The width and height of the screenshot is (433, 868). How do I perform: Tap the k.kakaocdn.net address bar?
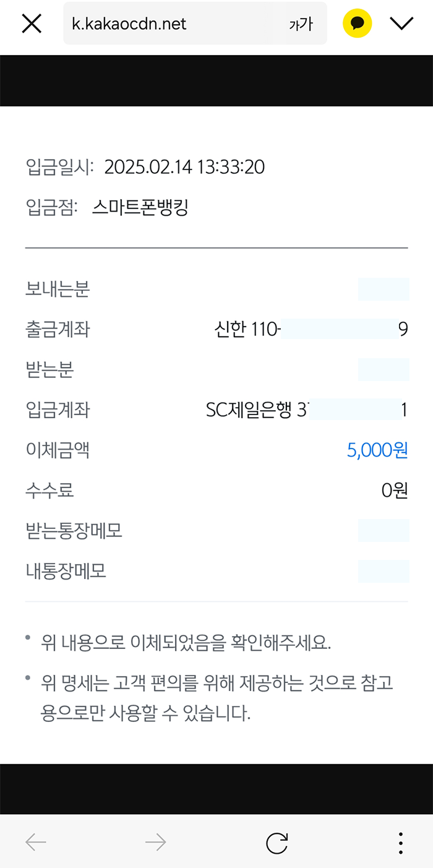(x=186, y=23)
